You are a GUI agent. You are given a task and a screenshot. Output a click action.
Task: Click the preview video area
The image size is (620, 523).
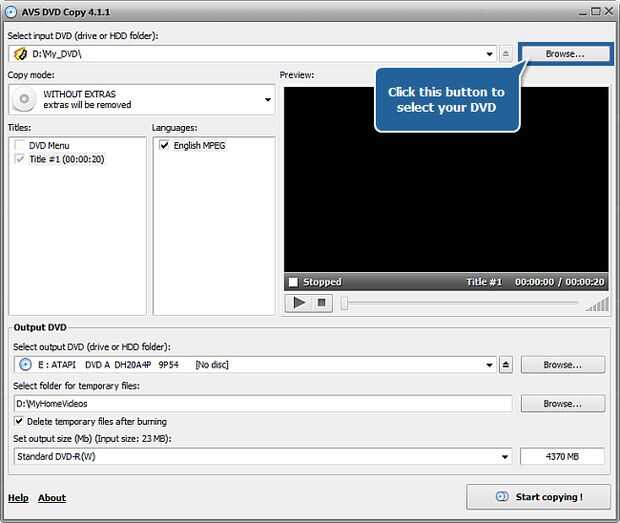click(x=446, y=179)
